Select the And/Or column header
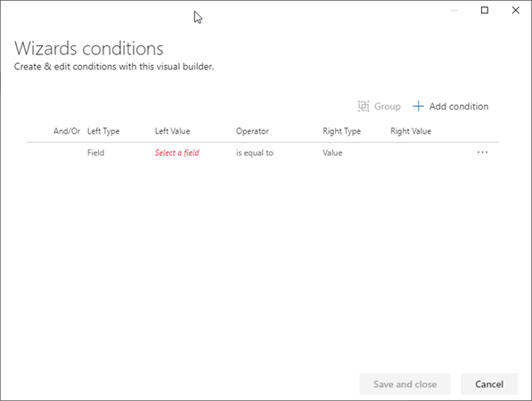The image size is (532, 401). click(x=67, y=131)
